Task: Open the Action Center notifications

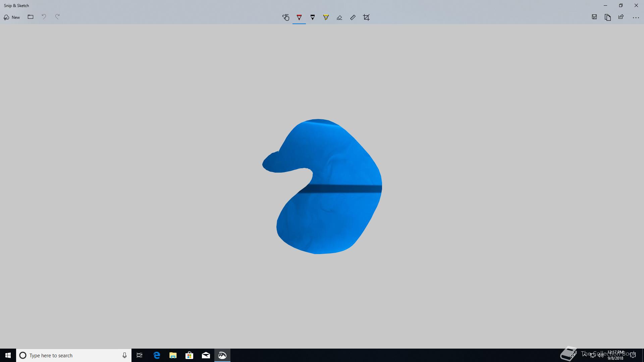Action: click(x=633, y=355)
